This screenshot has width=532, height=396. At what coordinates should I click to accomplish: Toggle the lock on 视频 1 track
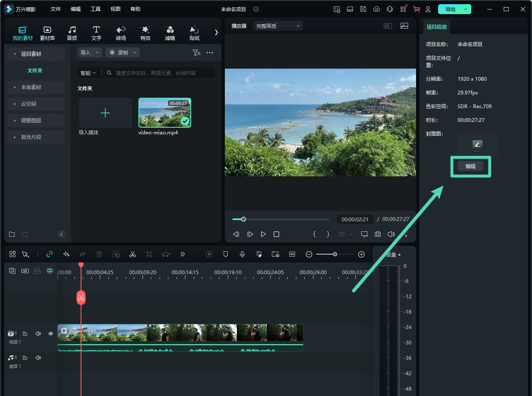click(x=25, y=334)
